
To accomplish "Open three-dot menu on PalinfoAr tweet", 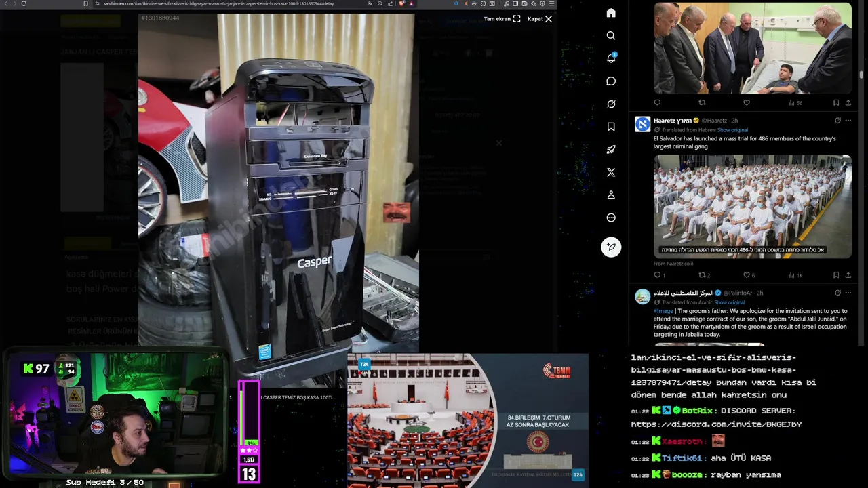I will point(848,293).
